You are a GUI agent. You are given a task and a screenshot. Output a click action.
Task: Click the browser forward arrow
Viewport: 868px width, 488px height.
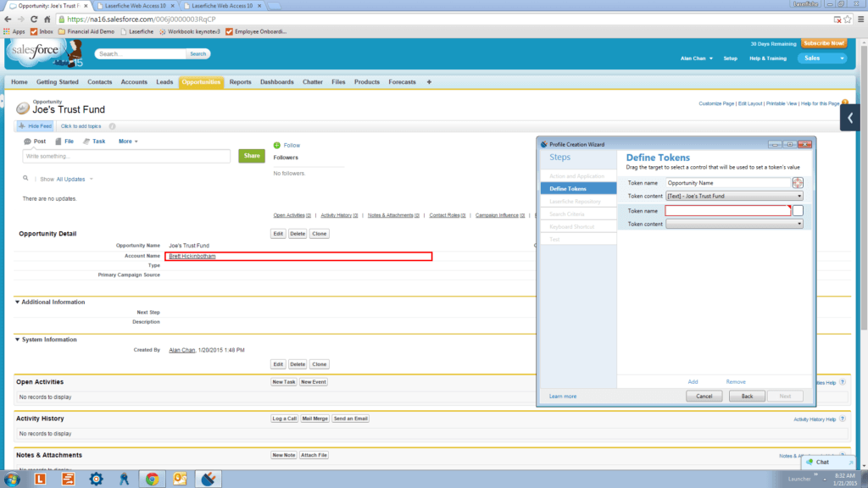[x=20, y=19]
